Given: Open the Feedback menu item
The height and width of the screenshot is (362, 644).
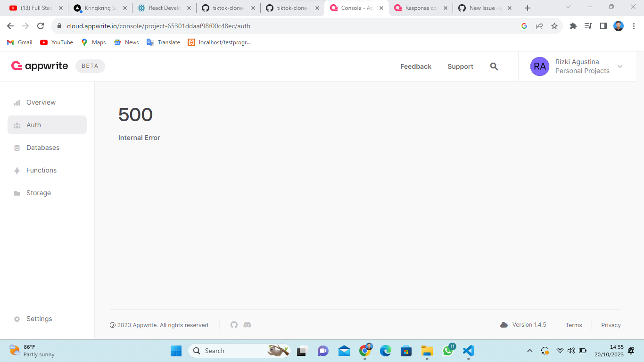Looking at the screenshot, I should click(415, 66).
